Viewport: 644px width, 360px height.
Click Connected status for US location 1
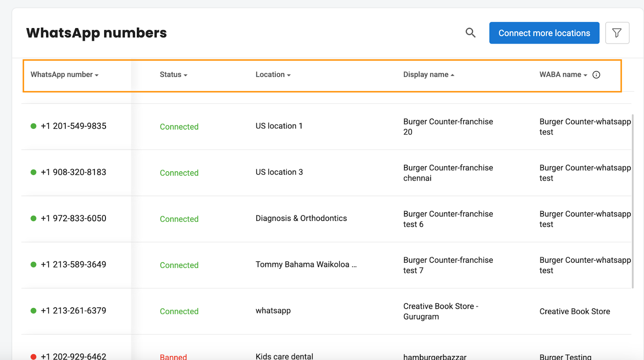click(x=179, y=127)
